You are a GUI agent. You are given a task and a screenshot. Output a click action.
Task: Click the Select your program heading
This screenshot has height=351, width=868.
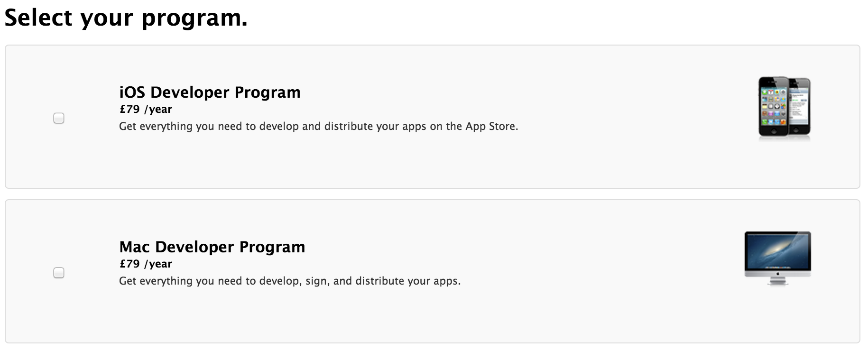[126, 18]
